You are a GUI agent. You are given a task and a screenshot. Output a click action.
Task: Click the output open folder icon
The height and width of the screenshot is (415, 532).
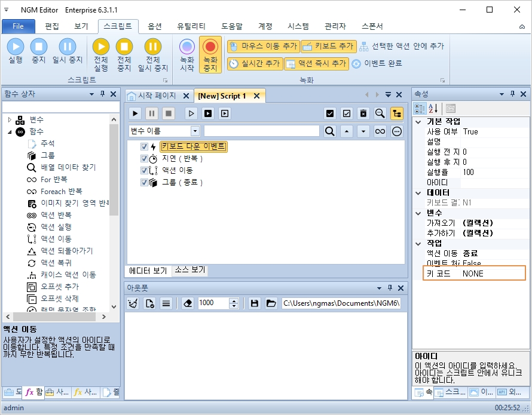pyautogui.click(x=271, y=303)
